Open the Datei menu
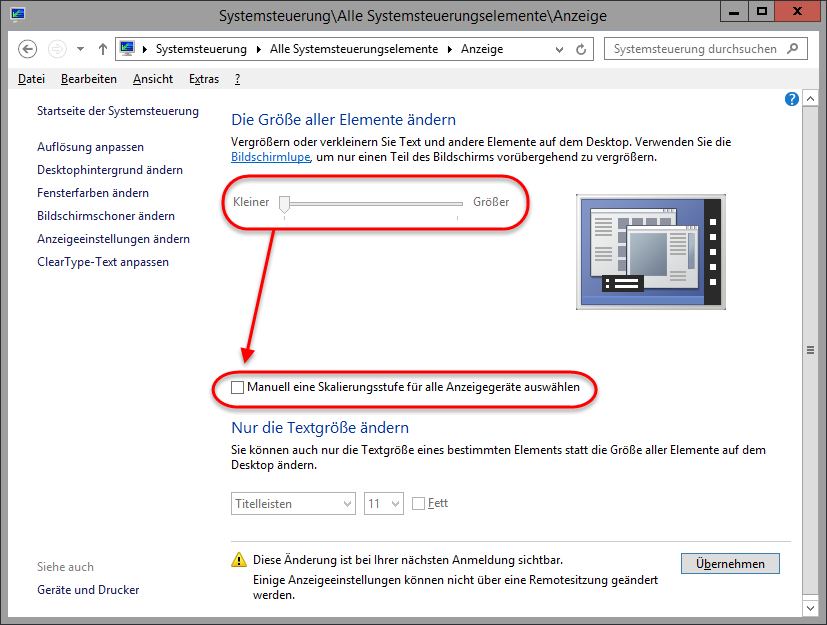827x625 pixels. 31,79
